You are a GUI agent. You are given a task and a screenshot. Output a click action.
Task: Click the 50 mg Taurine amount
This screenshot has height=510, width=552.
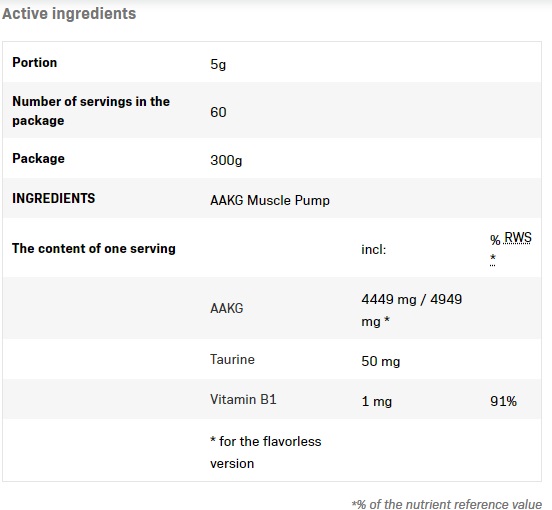pyautogui.click(x=381, y=361)
